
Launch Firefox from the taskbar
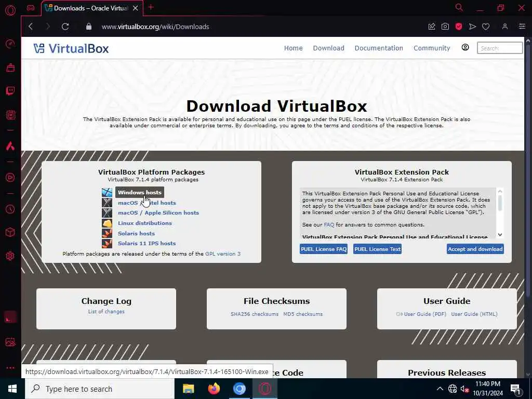pyautogui.click(x=214, y=389)
